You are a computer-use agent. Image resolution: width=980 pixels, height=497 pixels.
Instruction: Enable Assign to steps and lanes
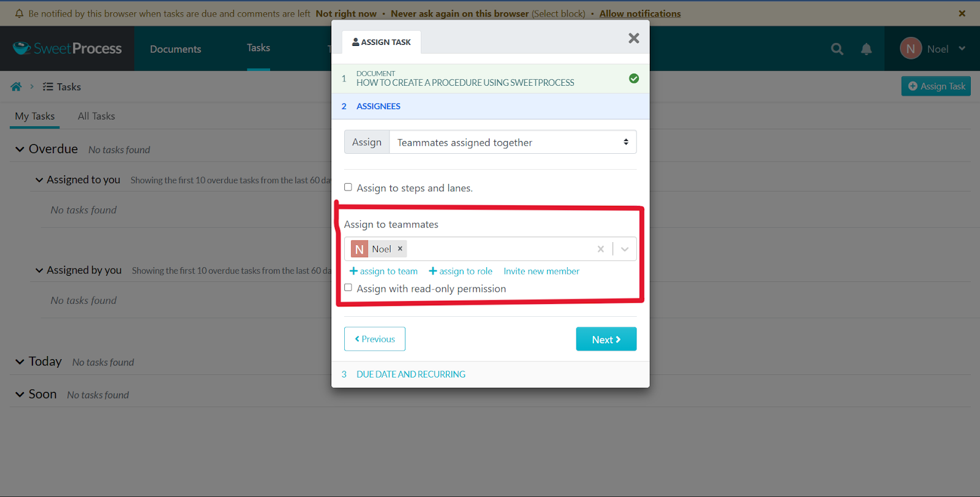click(x=348, y=187)
